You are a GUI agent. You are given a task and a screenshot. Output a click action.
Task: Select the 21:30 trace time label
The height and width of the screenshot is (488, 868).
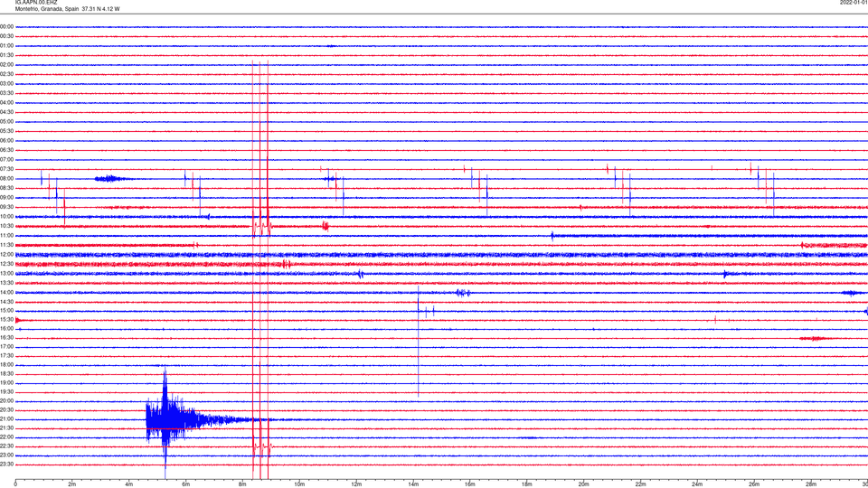7,428
